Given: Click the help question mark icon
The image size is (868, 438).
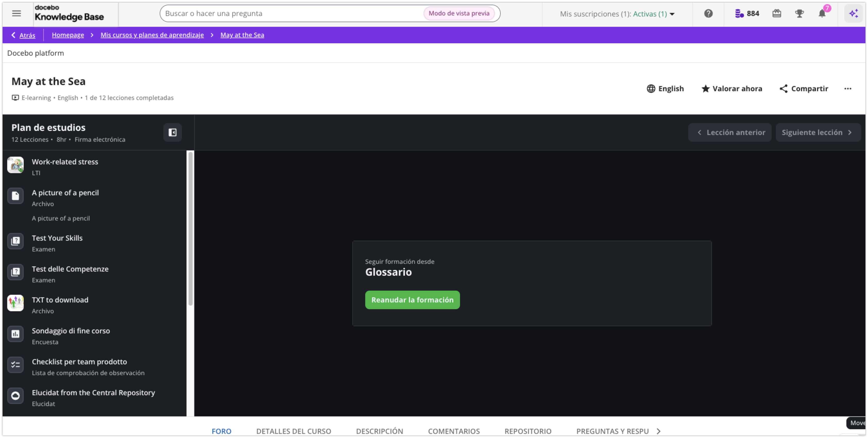Looking at the screenshot, I should point(708,13).
